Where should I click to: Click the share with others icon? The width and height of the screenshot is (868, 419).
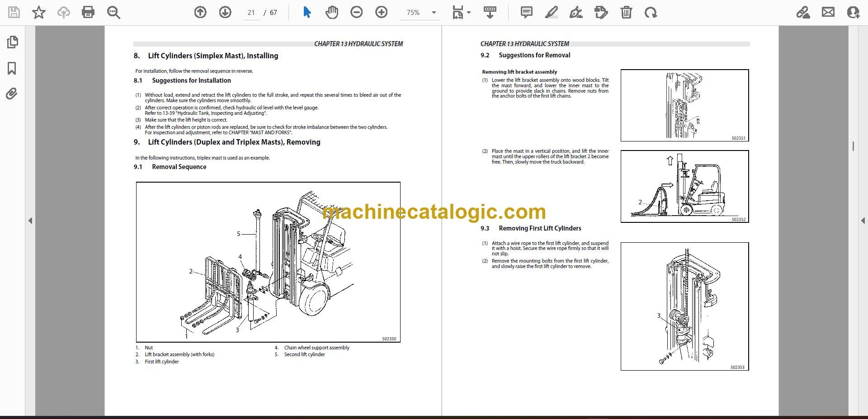(x=853, y=13)
